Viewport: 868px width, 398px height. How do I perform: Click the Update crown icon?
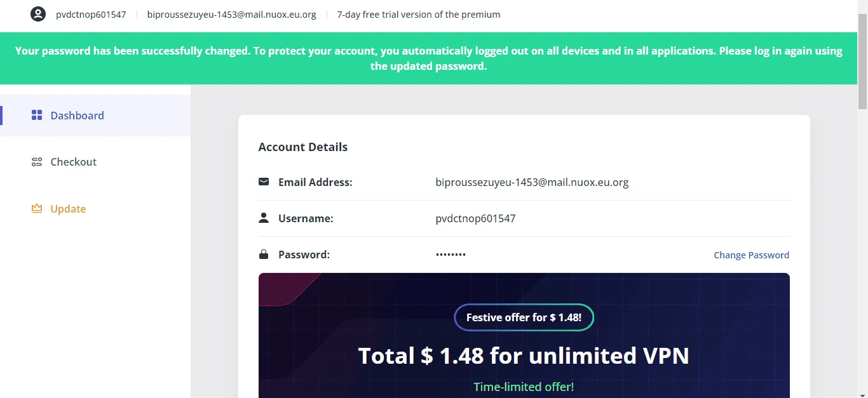[37, 208]
